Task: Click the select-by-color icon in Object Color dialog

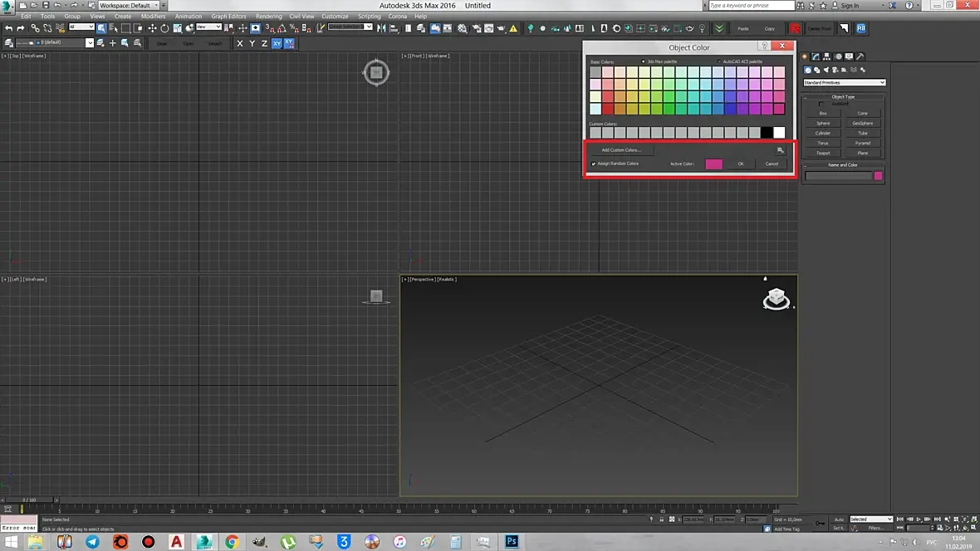Action: click(780, 150)
